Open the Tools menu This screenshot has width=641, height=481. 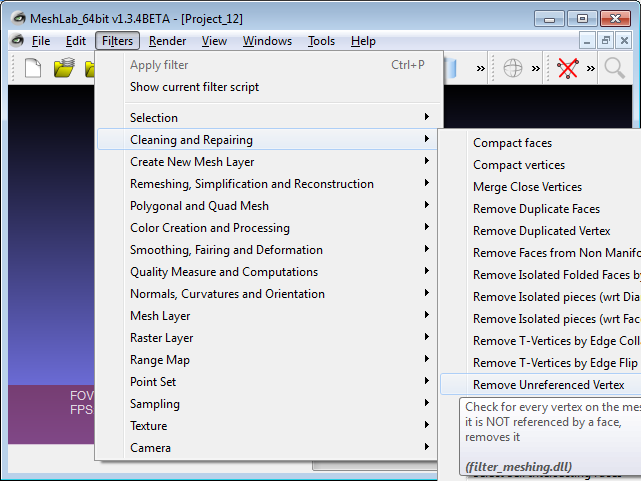click(x=321, y=41)
